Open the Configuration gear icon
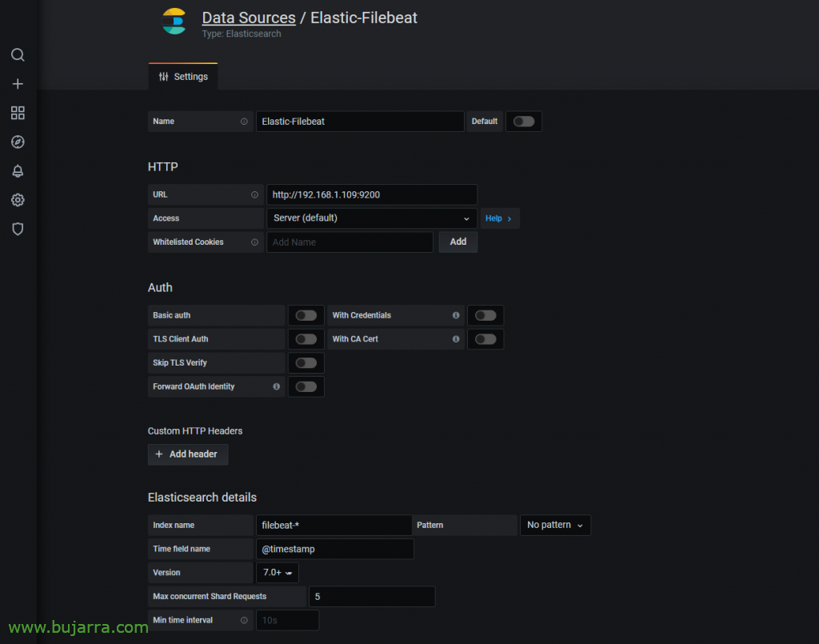The width and height of the screenshot is (819, 644). [18, 200]
